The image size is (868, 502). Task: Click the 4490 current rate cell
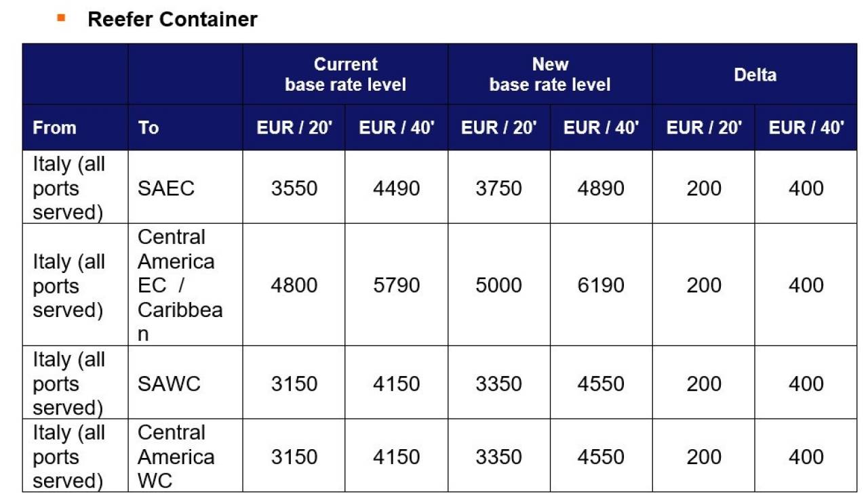tap(397, 188)
